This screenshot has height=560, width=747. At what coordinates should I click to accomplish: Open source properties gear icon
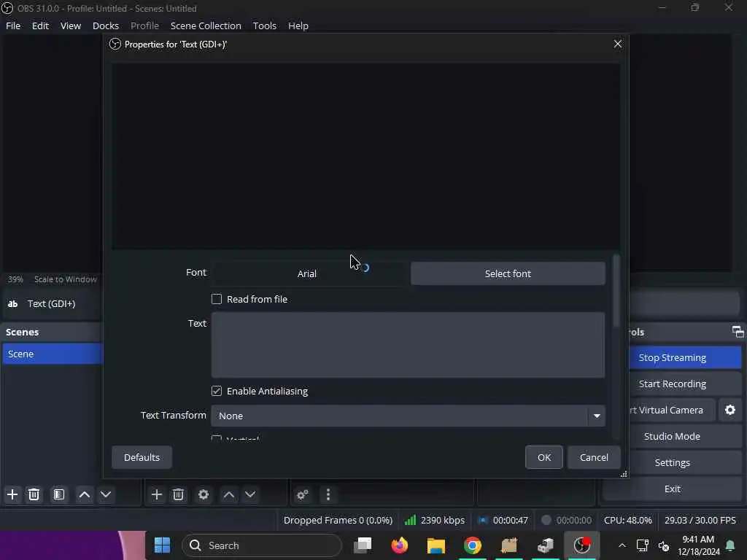(204, 494)
